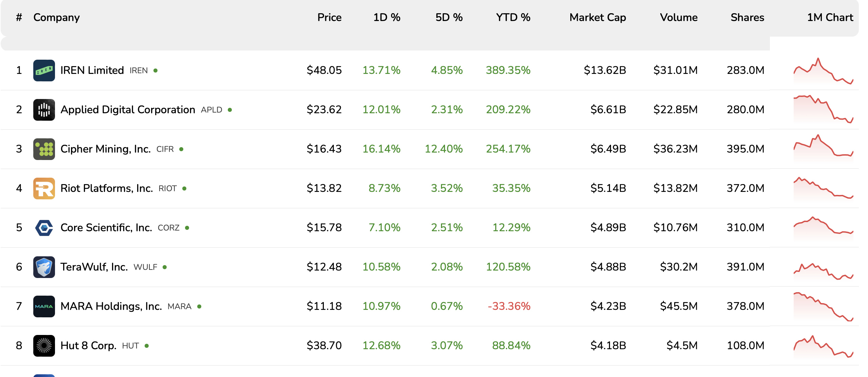
Task: Click the IREN Limited company logo
Action: (44, 71)
